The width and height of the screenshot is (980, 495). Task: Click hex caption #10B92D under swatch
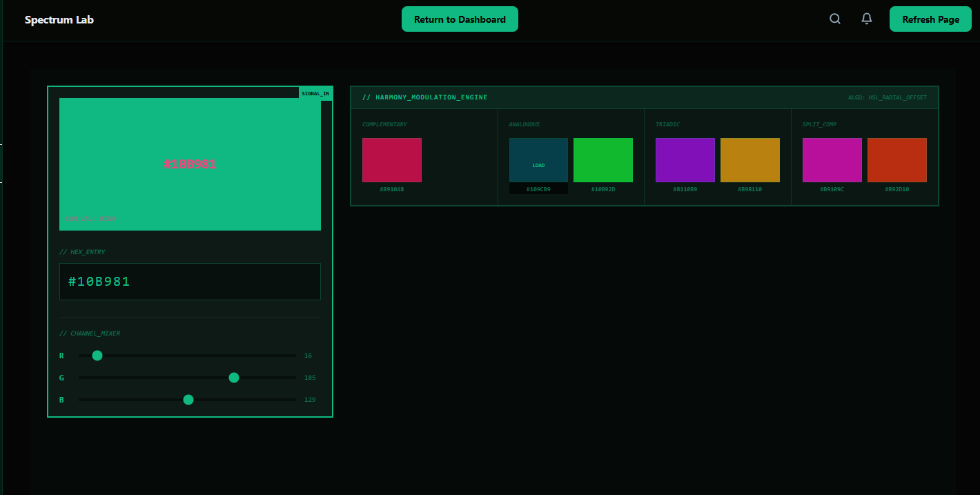click(x=603, y=189)
